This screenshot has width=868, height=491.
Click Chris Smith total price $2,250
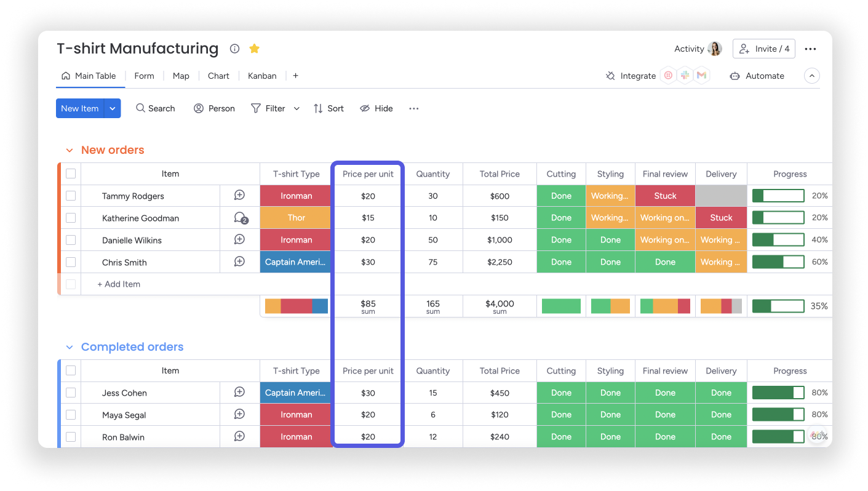(500, 262)
